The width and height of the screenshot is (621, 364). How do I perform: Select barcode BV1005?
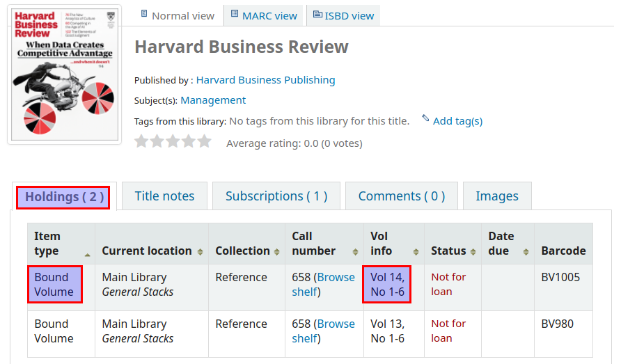click(x=560, y=277)
